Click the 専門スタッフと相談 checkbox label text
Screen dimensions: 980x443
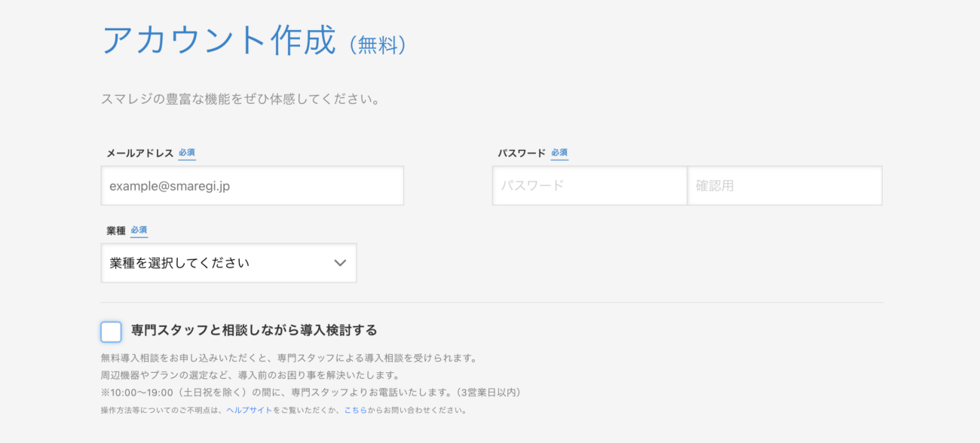coord(254,330)
